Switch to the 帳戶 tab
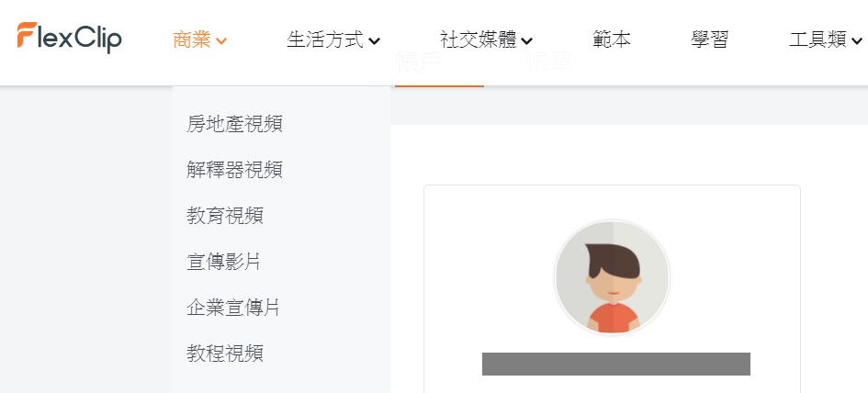868x393 pixels. [419, 63]
